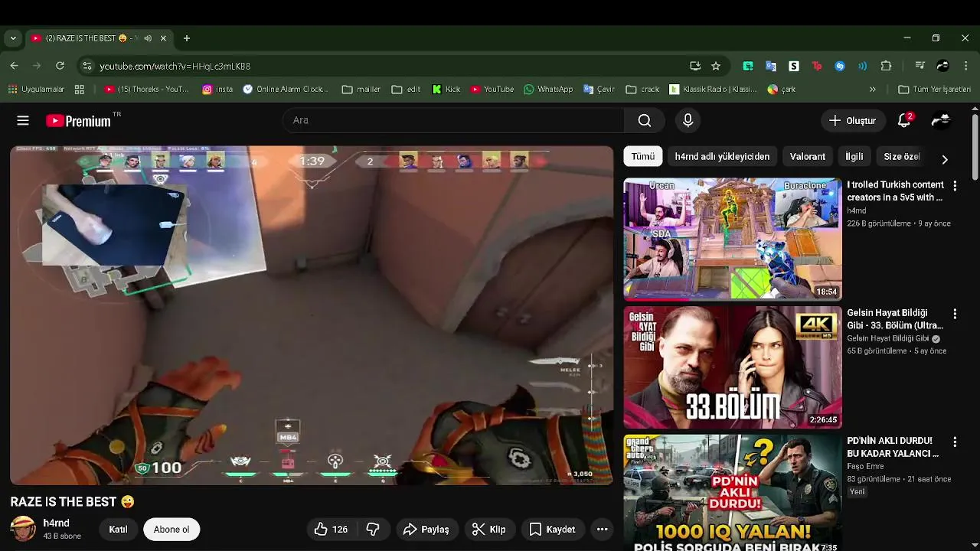Click the browser address bar URL
Viewport: 980px width, 551px height.
click(175, 67)
